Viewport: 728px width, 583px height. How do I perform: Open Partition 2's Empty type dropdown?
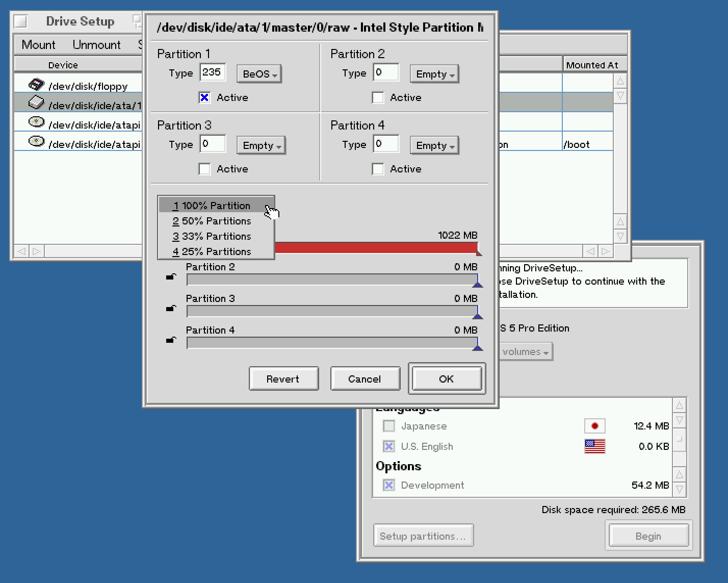tap(434, 74)
